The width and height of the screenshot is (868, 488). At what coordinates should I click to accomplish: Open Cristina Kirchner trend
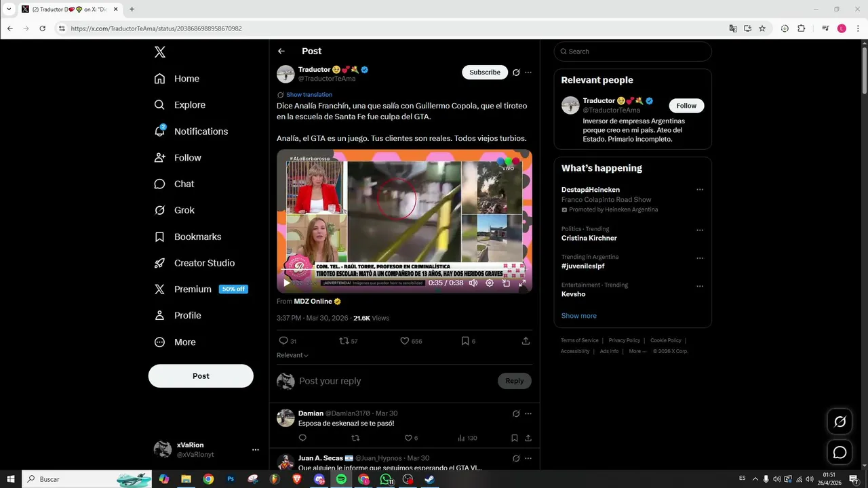tap(589, 238)
